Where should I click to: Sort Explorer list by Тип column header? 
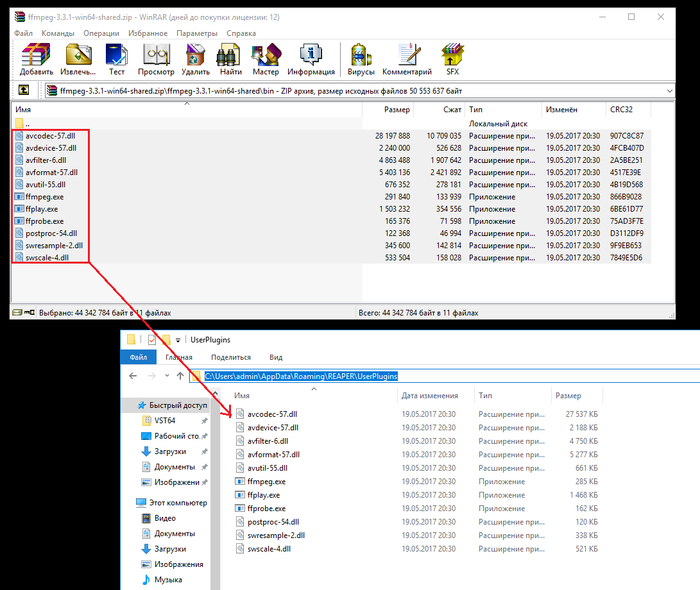512,396
